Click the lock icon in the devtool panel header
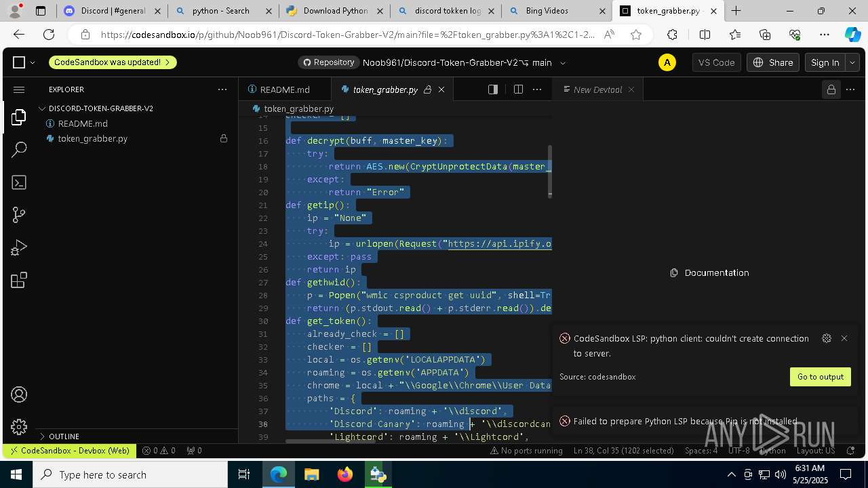 click(x=831, y=89)
